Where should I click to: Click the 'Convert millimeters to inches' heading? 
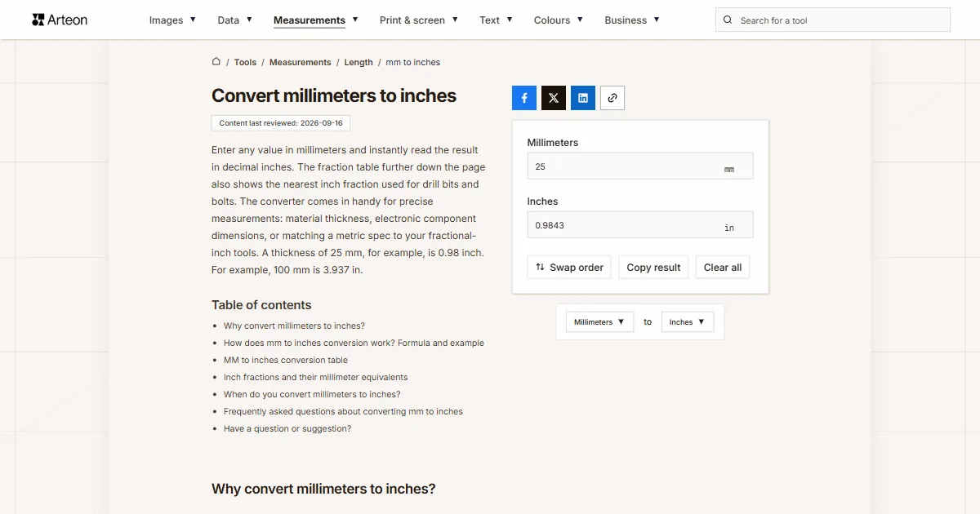(x=334, y=95)
